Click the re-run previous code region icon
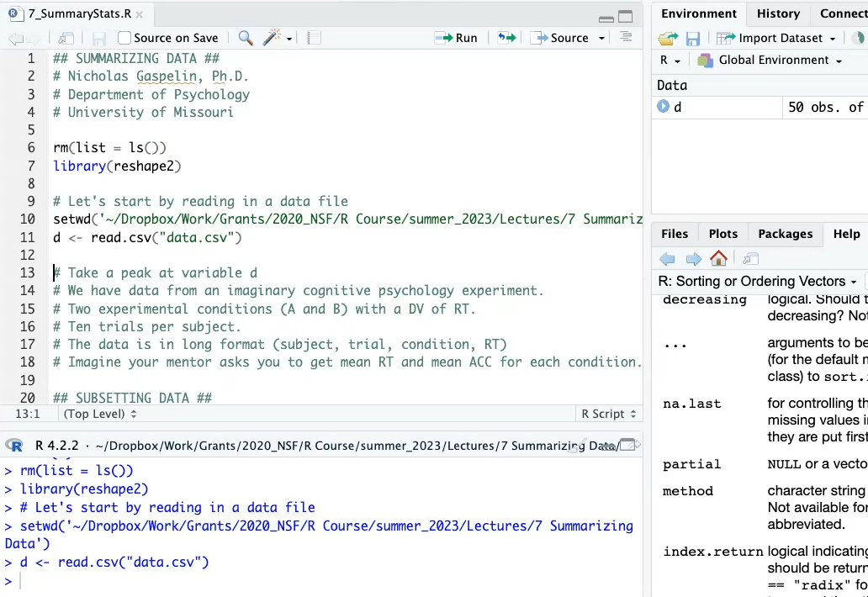 click(x=505, y=38)
